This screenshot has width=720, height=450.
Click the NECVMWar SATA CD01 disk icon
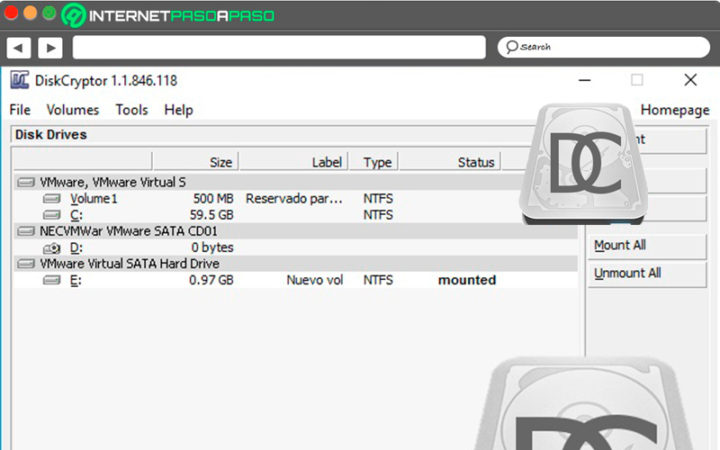(x=26, y=231)
